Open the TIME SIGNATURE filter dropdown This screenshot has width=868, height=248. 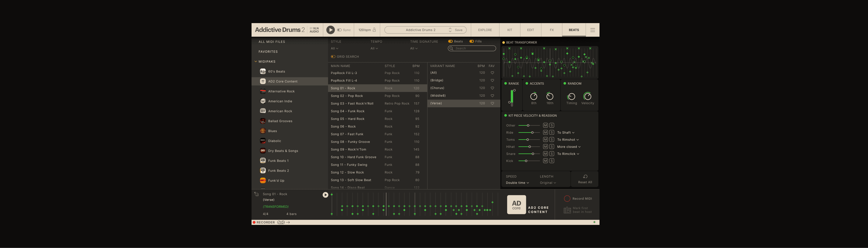(x=414, y=49)
